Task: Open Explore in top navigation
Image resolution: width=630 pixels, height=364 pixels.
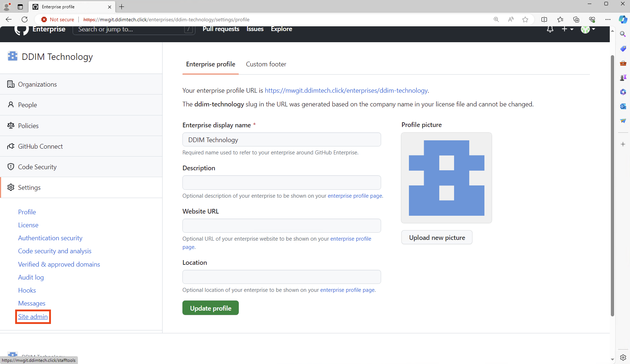Action: point(281,29)
